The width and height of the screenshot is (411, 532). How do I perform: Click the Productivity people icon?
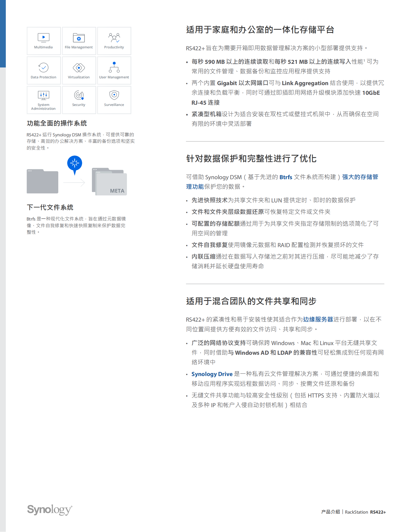point(114,38)
